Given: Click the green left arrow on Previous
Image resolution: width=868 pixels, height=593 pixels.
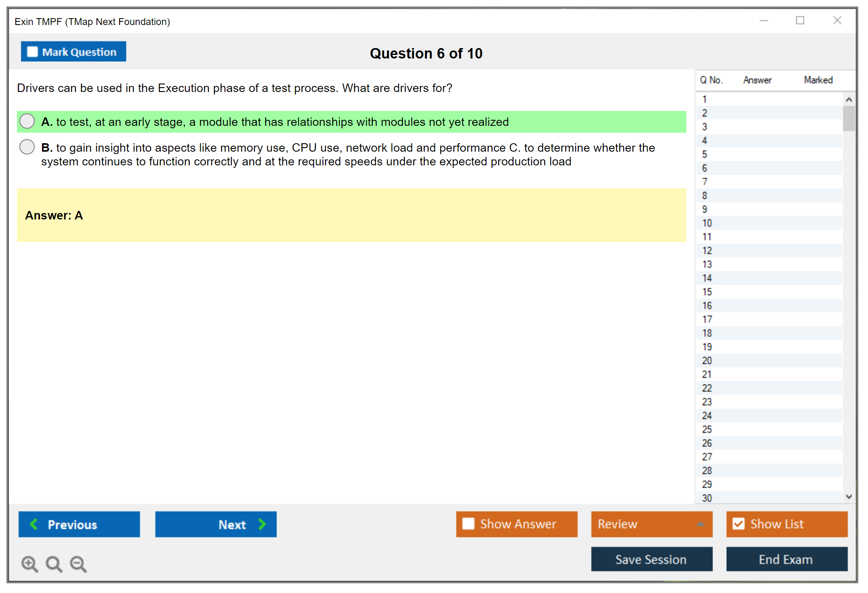Looking at the screenshot, I should pos(34,524).
